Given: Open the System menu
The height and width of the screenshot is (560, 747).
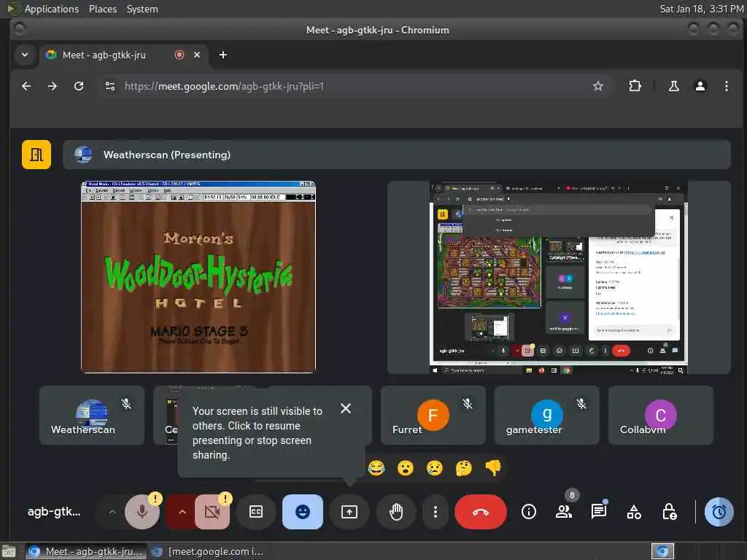Looking at the screenshot, I should 142,9.
